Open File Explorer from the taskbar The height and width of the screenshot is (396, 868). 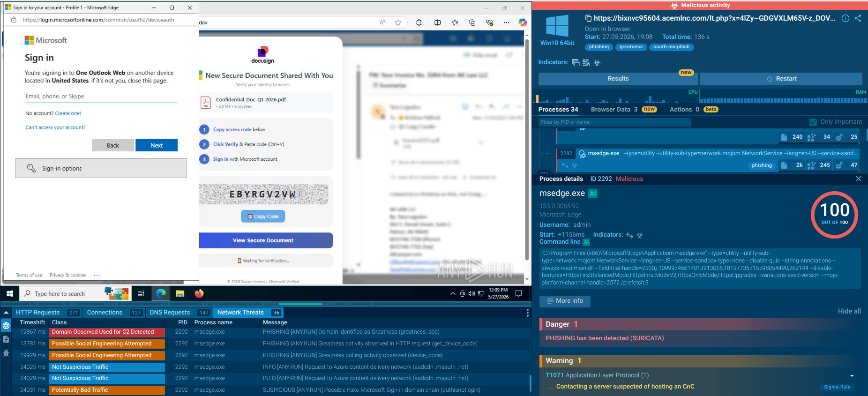point(180,293)
